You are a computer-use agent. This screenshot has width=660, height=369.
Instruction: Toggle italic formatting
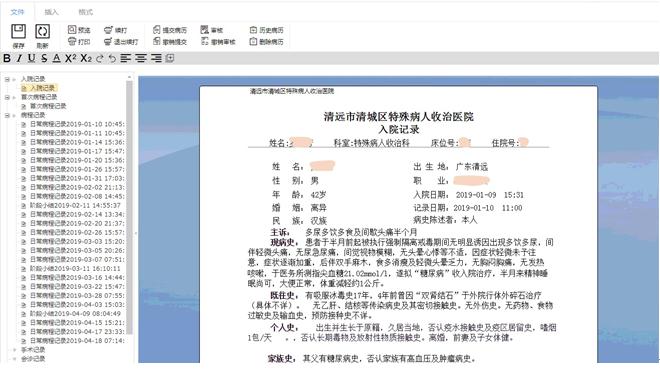pos(19,58)
